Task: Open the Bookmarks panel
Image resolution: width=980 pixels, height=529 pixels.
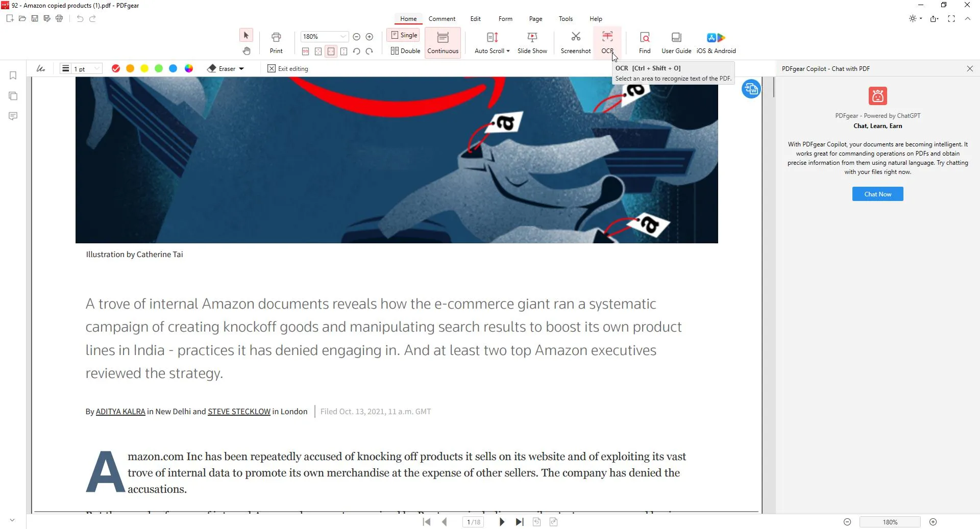Action: [x=13, y=75]
